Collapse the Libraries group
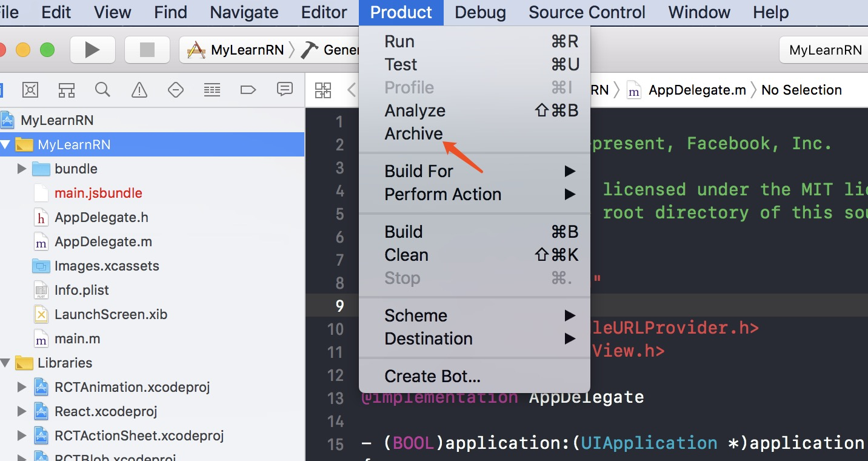Viewport: 868px width, 461px height. [5, 363]
